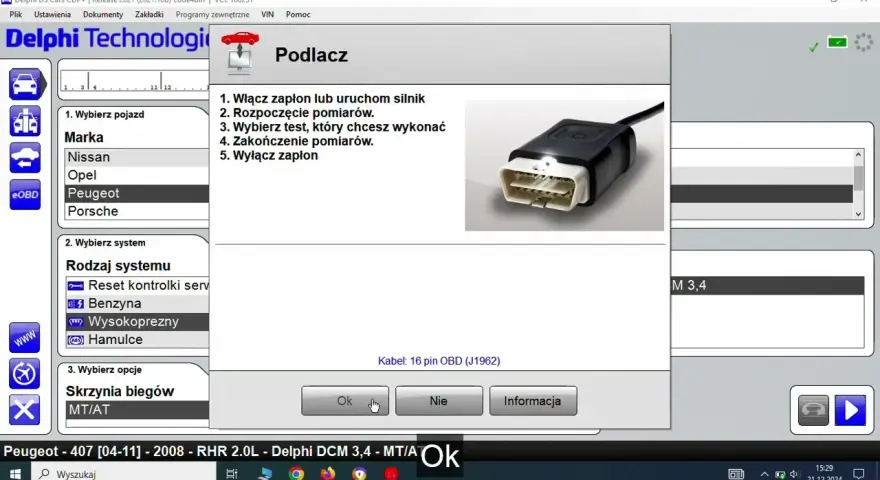Open Firefox from taskbar
Screen dimensions: 880x480
328,473
